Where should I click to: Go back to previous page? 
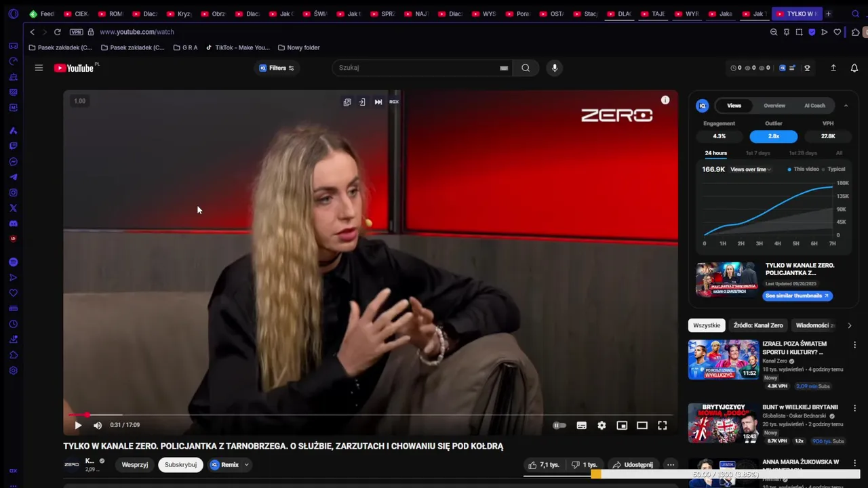click(x=33, y=32)
